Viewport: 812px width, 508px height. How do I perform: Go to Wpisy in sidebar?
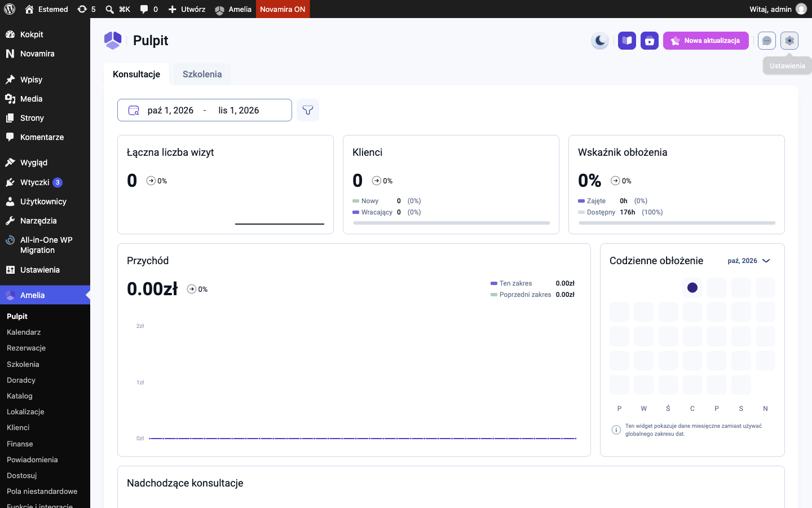(45, 80)
